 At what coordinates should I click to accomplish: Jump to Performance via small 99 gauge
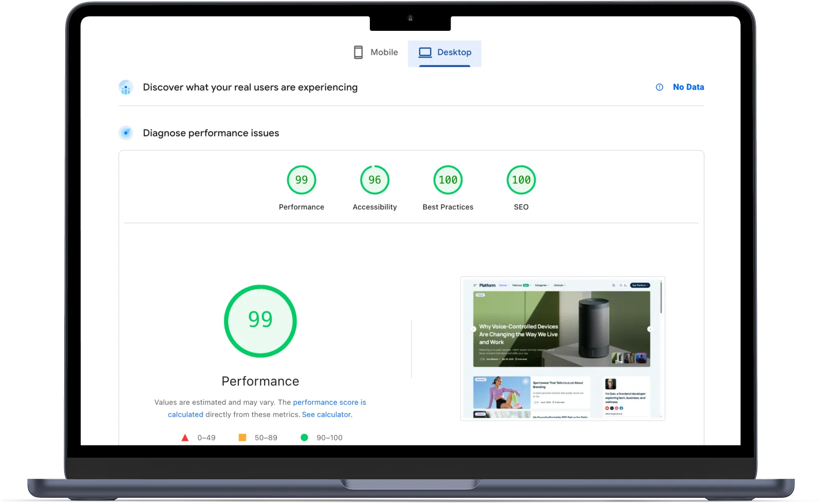pos(302,180)
